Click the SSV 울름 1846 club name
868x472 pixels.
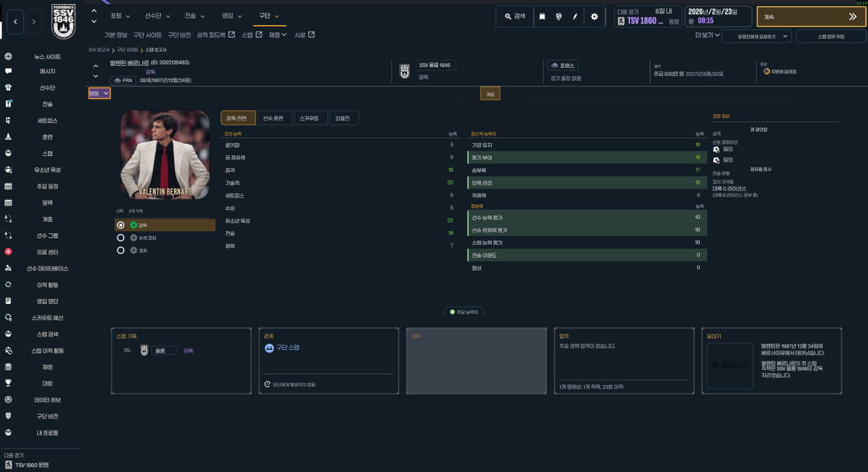point(435,65)
